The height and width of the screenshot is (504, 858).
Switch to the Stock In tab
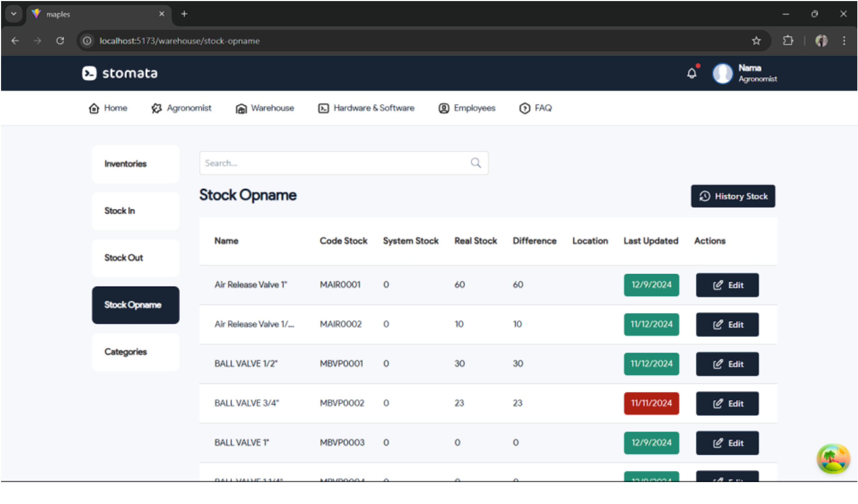136,211
